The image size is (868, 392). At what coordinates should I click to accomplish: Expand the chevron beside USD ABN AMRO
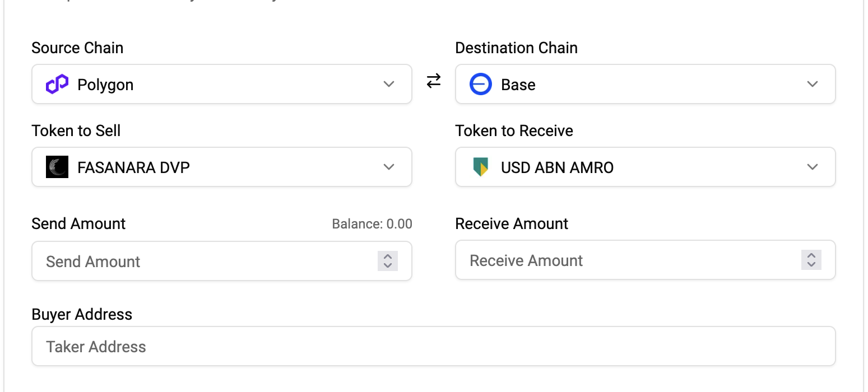coord(813,167)
